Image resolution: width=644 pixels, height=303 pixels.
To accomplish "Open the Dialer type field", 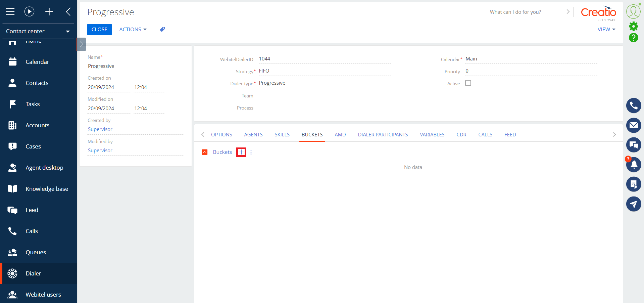I will 325,83.
